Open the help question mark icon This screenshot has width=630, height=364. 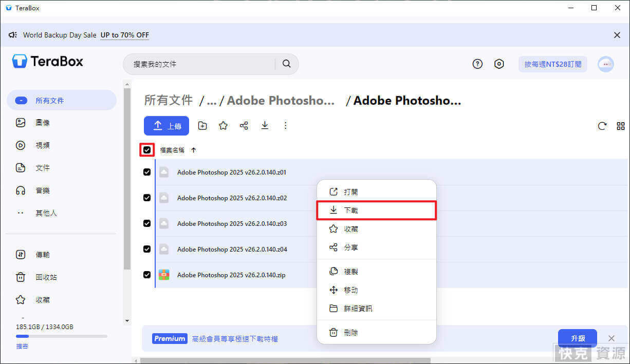[x=478, y=64]
